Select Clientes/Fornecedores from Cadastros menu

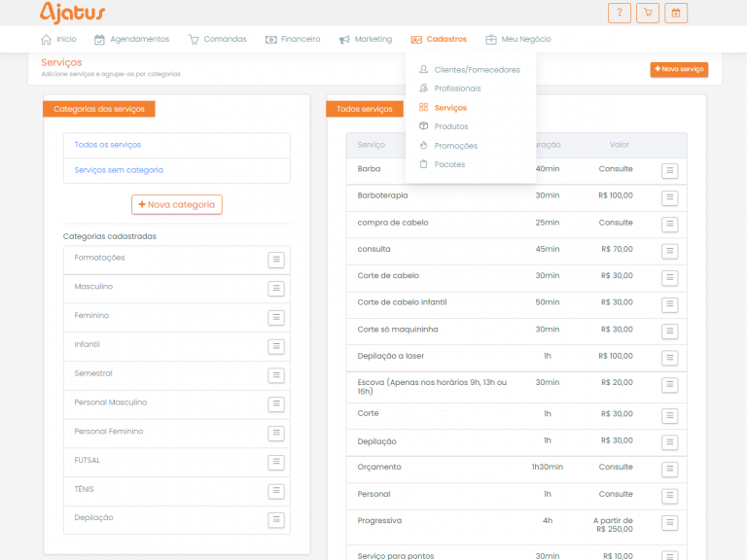pyautogui.click(x=477, y=70)
